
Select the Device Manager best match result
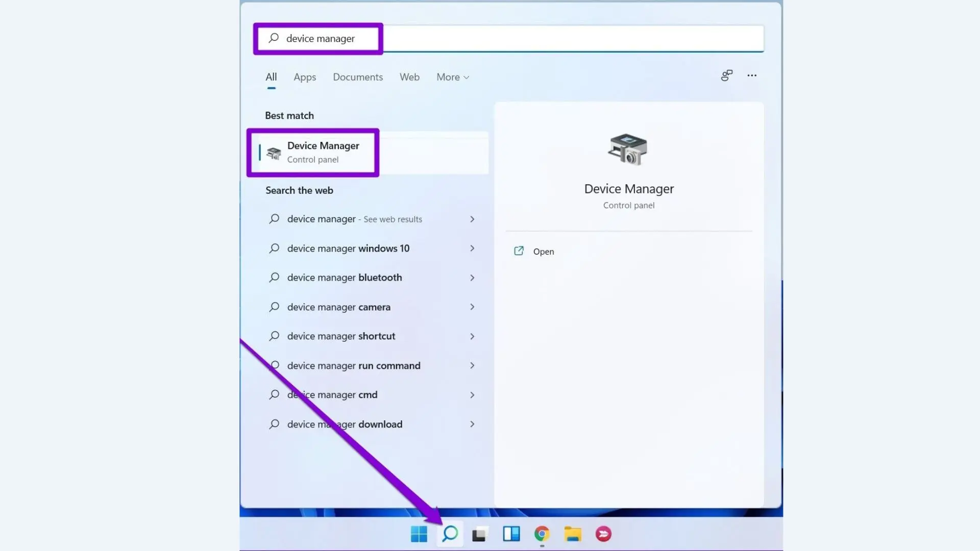pos(323,153)
